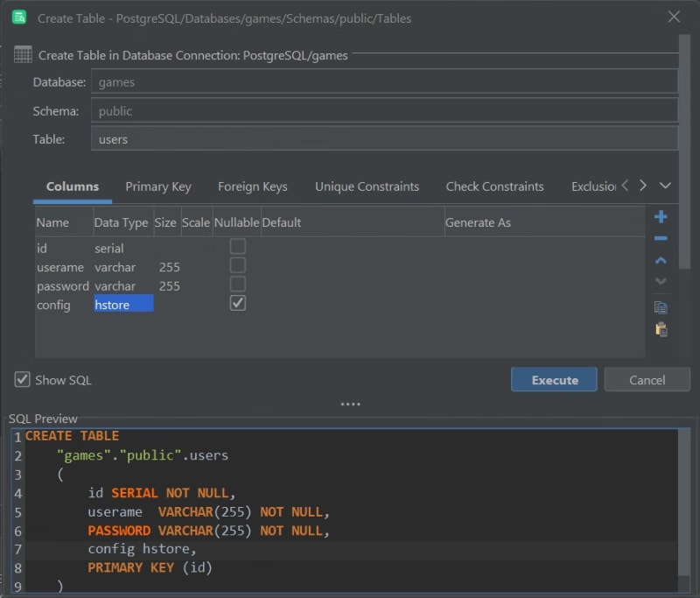Click CREATE TABLE line in SQL Preview
Screen dimensions: 700x598
click(x=72, y=436)
